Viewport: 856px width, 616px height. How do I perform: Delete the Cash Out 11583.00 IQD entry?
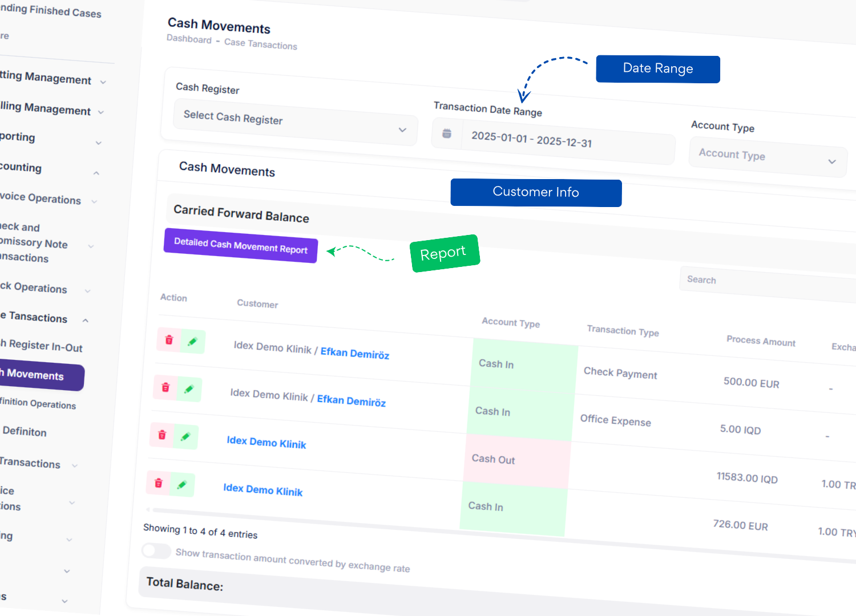coord(162,435)
